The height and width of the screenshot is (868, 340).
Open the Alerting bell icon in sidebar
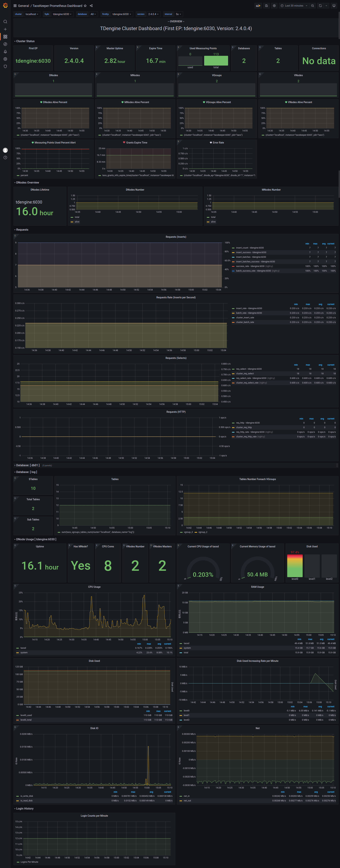(x=5, y=52)
